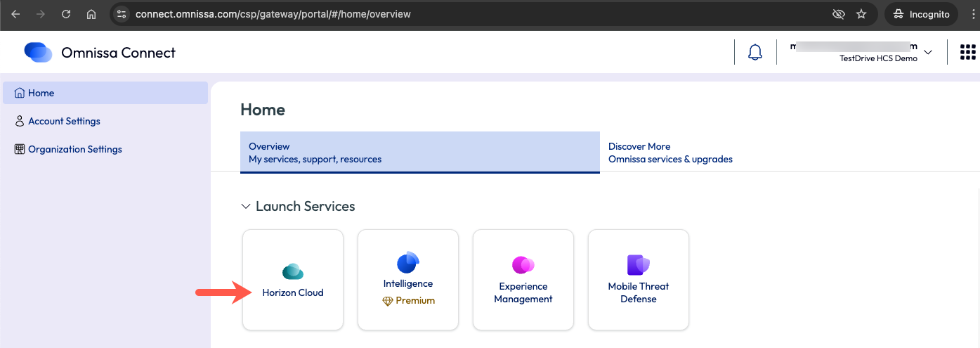Open Mobile Threat Defense tile
This screenshot has width=980, height=348.
[x=639, y=280]
